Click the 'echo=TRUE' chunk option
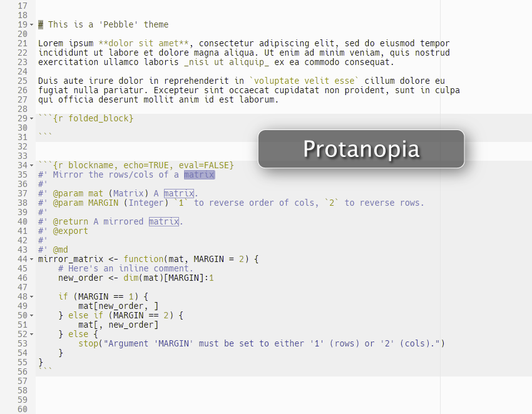 (x=146, y=166)
